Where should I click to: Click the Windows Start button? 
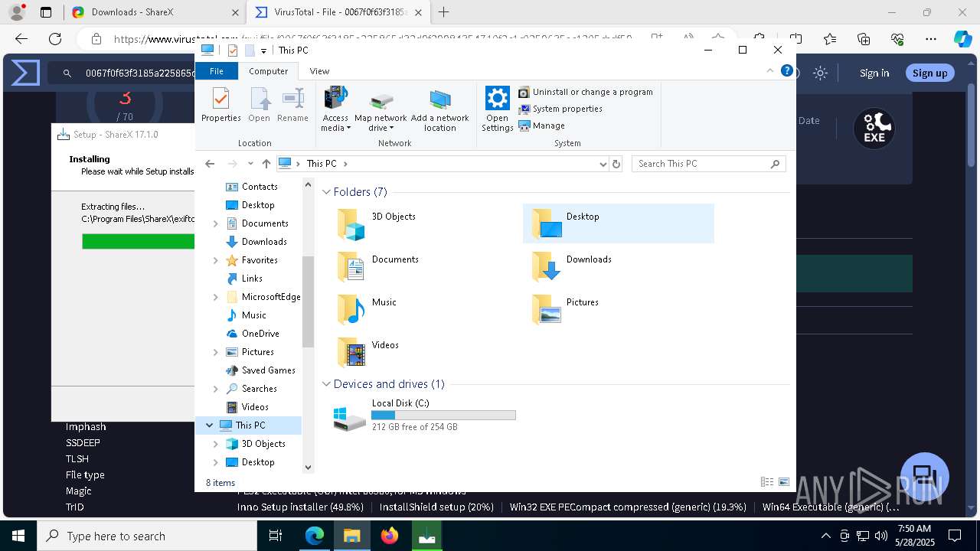[18, 536]
